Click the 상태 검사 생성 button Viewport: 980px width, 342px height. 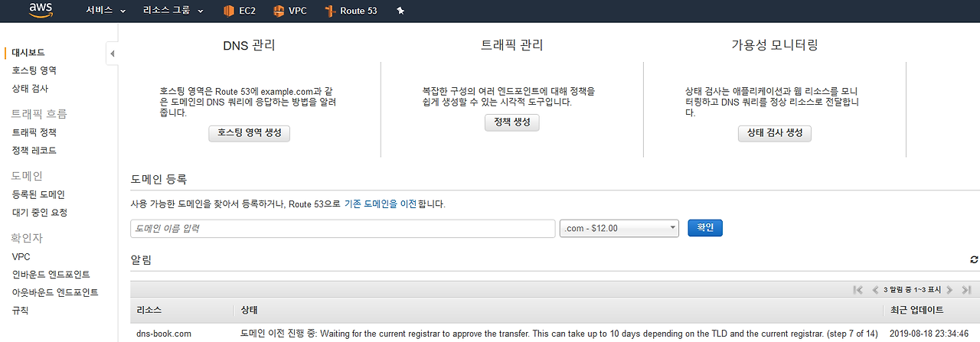click(775, 132)
